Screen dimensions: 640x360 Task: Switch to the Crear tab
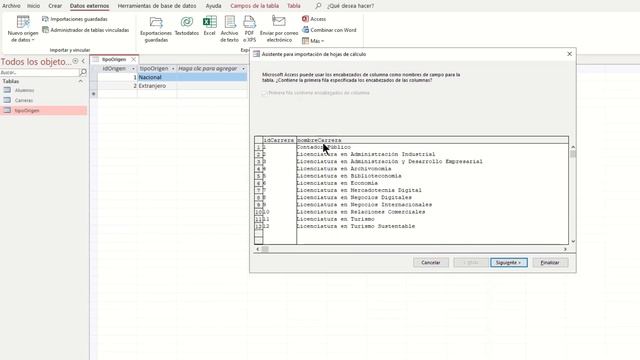55,6
